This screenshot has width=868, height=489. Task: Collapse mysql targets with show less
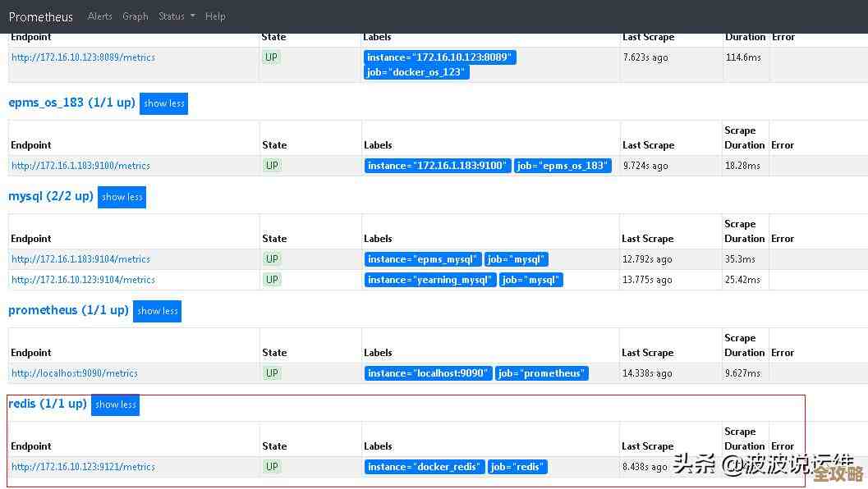[122, 197]
